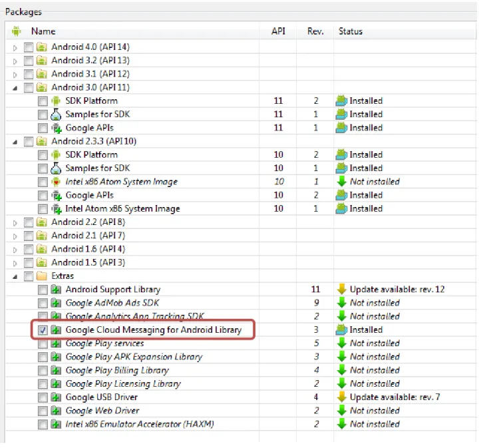Click update arrow icon for Android Support Library

tap(341, 289)
